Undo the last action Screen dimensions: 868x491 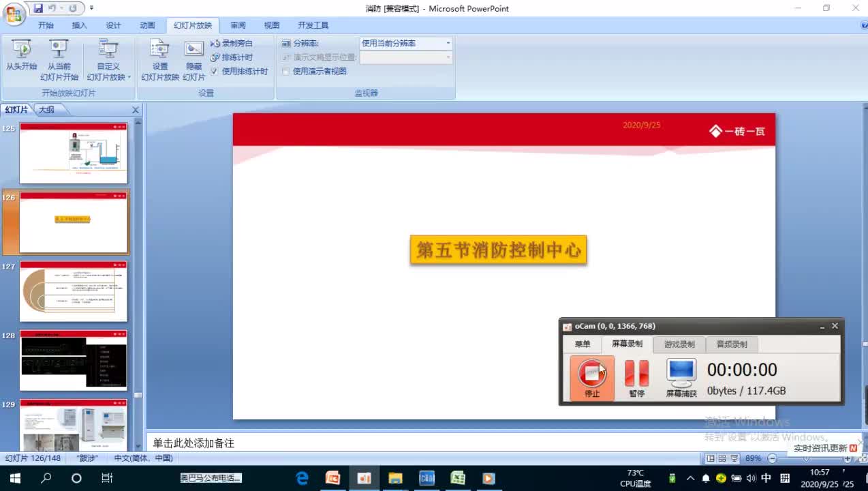tap(52, 9)
